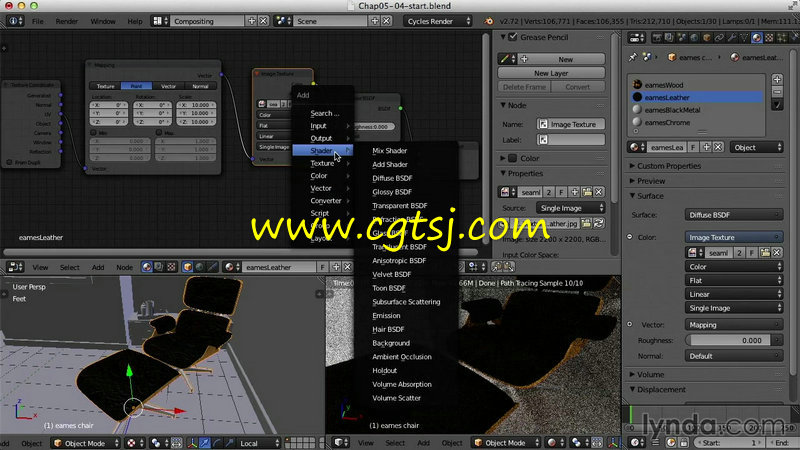800x450 pixels.
Task: Select compositing node tree type in node header
Action: click(x=159, y=267)
